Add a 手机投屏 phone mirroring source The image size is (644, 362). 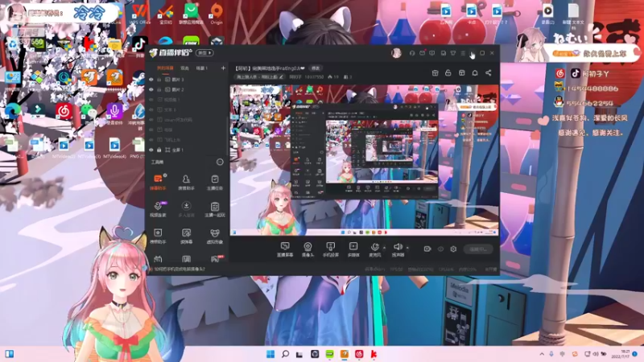point(330,249)
